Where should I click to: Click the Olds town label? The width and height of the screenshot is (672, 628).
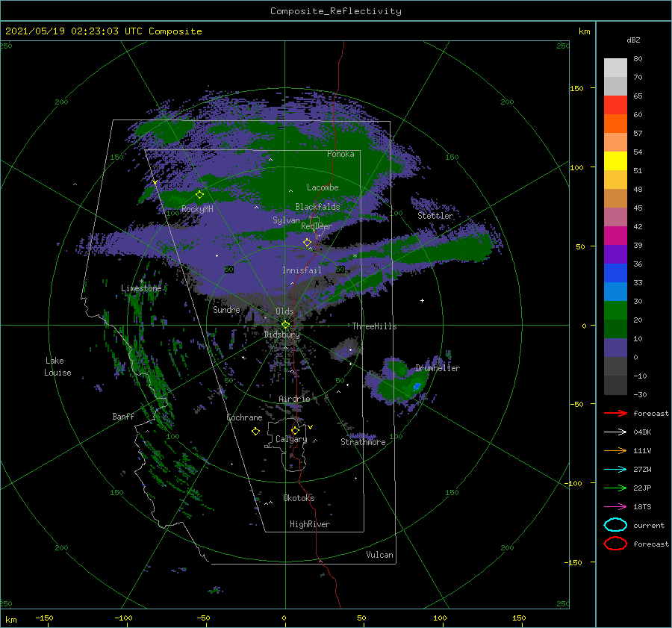[x=284, y=311]
